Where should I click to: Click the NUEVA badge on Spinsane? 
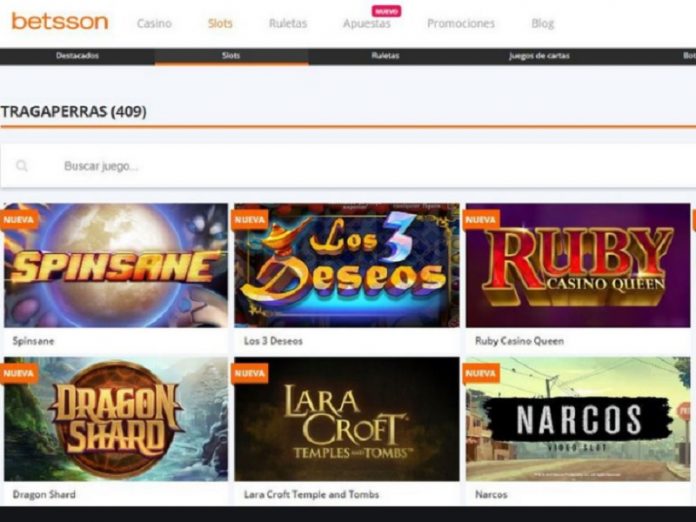(x=19, y=220)
